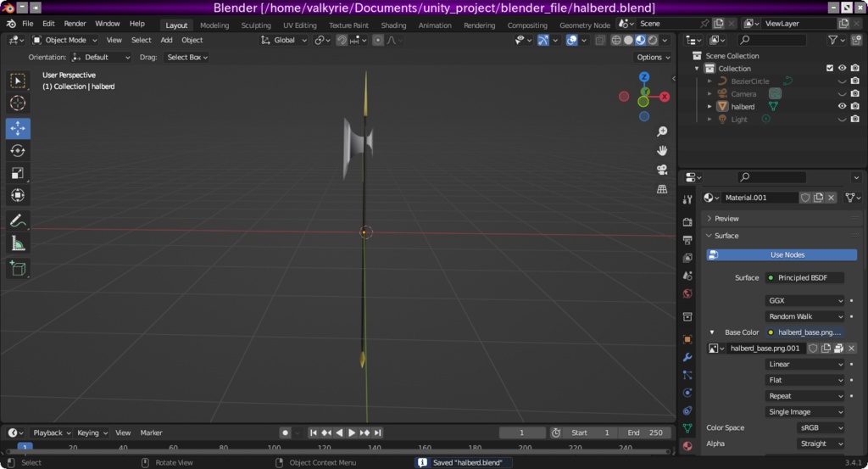The height and width of the screenshot is (469, 868).
Task: Select the Cursor tool
Action: click(18, 103)
